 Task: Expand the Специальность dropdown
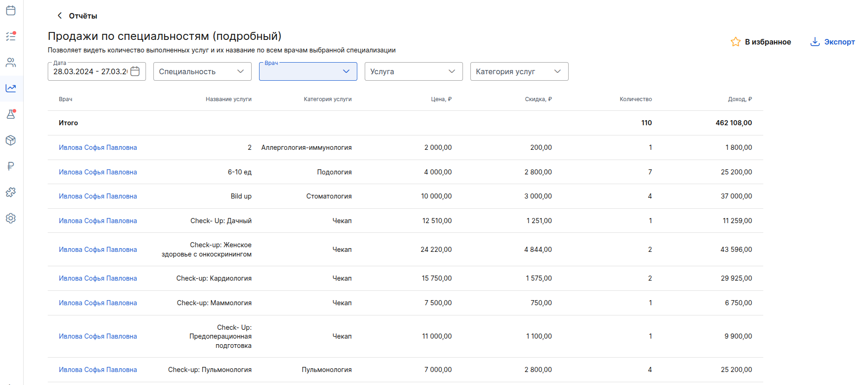coord(203,71)
